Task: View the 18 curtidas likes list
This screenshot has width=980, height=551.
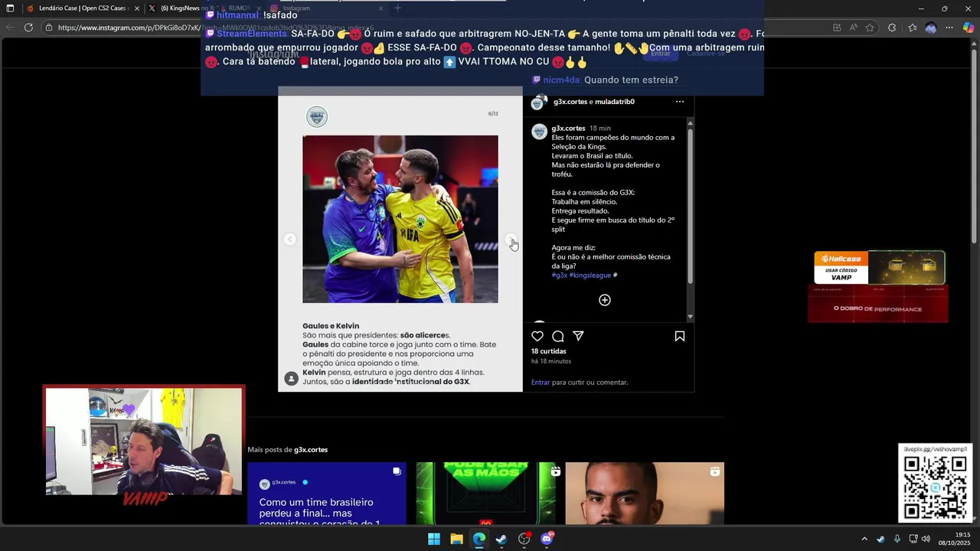Action: [548, 351]
